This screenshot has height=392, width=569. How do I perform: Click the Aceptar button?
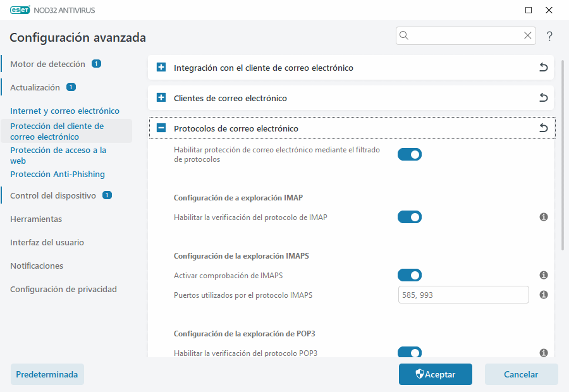(435, 374)
